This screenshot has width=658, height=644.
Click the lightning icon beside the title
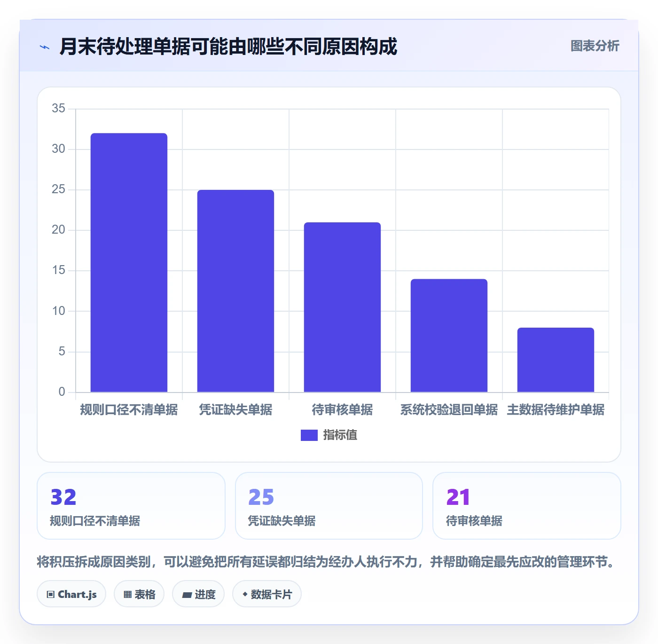click(x=45, y=47)
